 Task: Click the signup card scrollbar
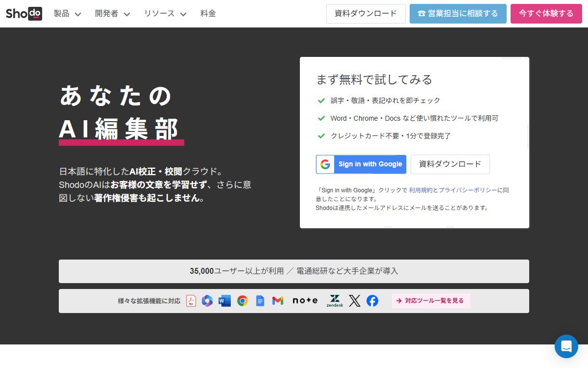(528, 136)
